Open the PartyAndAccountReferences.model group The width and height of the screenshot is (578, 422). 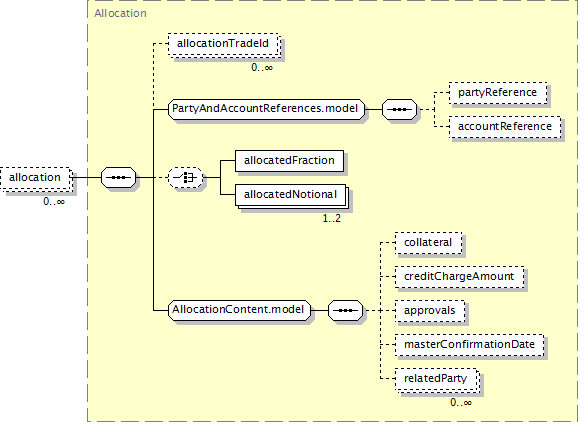click(x=267, y=109)
